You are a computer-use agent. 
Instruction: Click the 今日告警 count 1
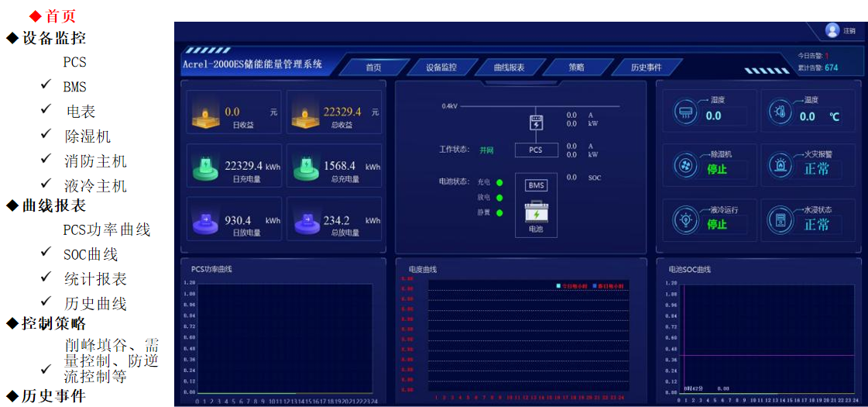click(x=827, y=56)
